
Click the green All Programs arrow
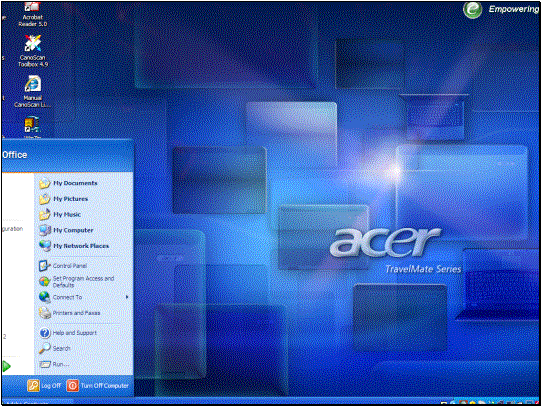coord(6,366)
